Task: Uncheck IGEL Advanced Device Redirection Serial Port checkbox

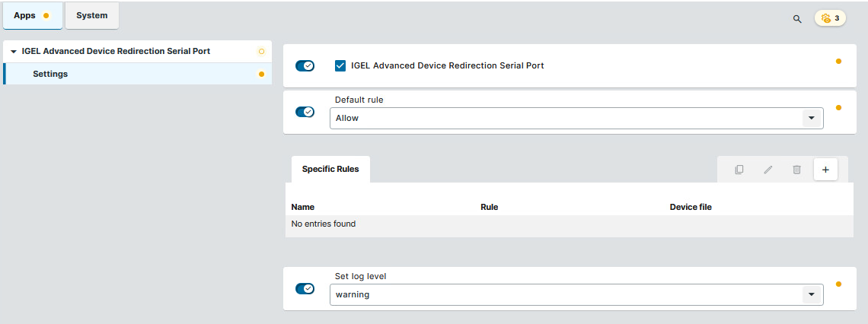Action: (340, 65)
